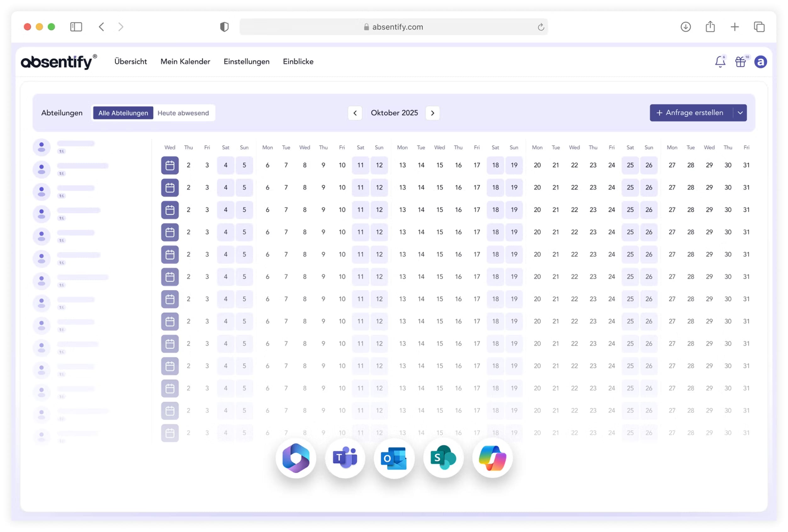Click the Microsoft 365 app icon
The height and width of the screenshot is (532, 788).
296,458
